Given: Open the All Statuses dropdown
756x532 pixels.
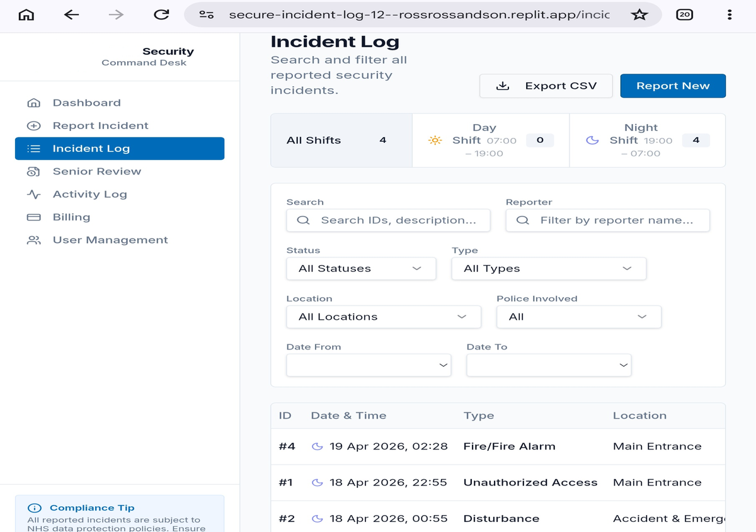Looking at the screenshot, I should 361,269.
